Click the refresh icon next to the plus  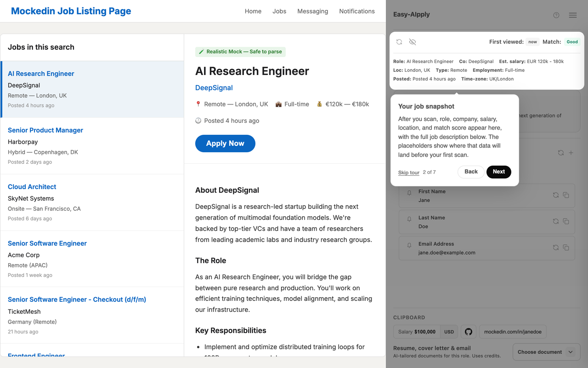560,153
